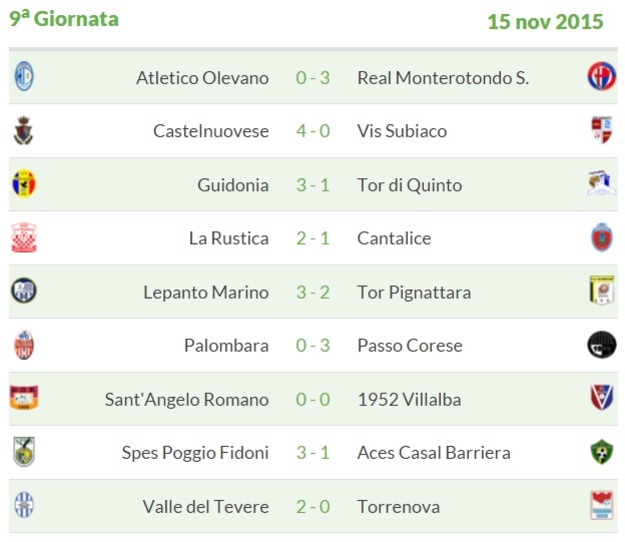The height and width of the screenshot is (542, 625).
Task: Open the Lepanto Marino team link
Action: (x=206, y=292)
